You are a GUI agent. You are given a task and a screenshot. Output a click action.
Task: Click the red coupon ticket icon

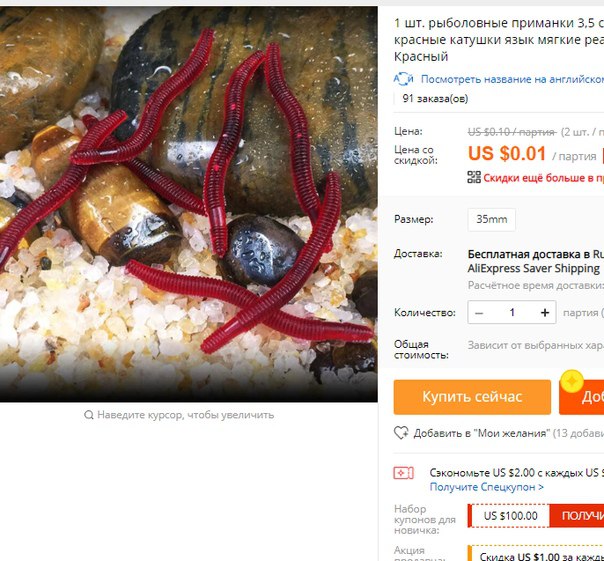click(403, 473)
